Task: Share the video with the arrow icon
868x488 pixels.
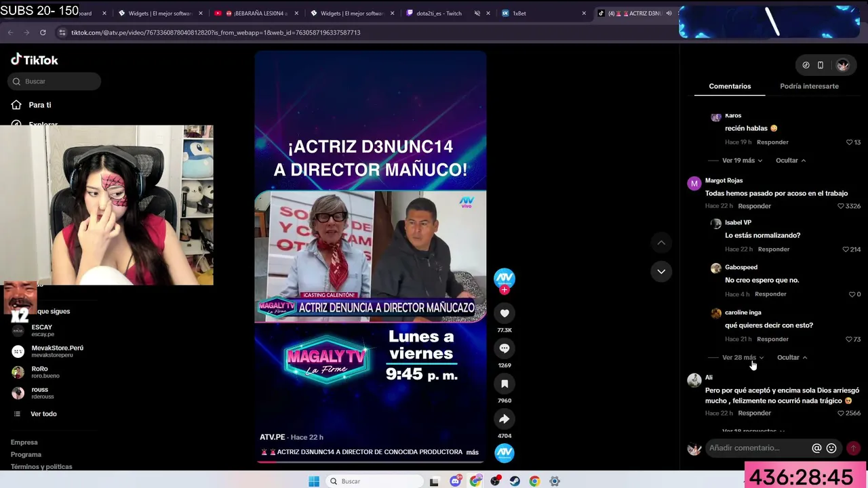Action: pyautogui.click(x=505, y=419)
